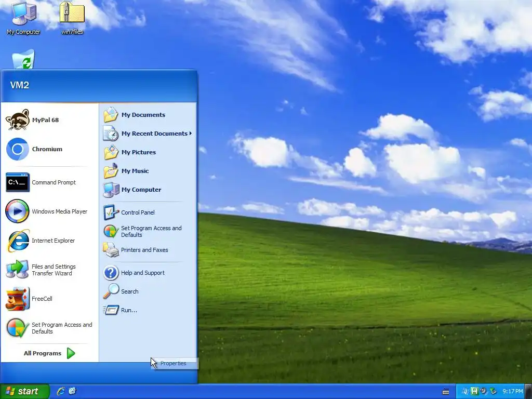
Task: Click the 9:17 PM taskbar clock
Action: [x=513, y=391]
